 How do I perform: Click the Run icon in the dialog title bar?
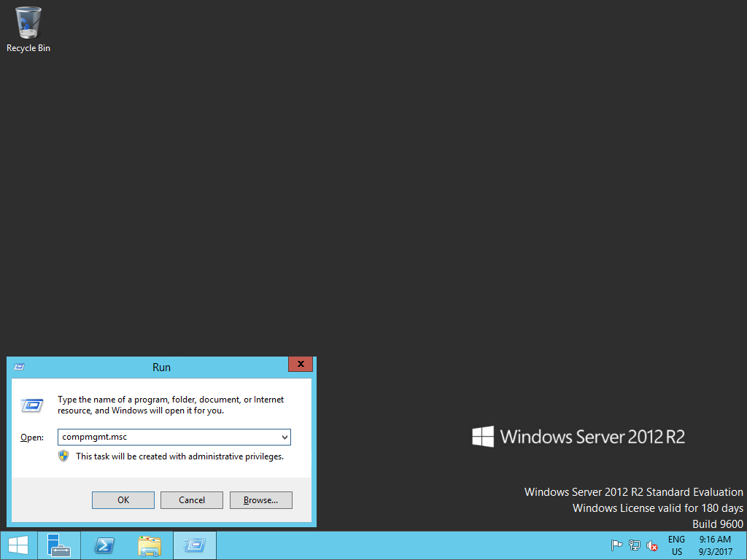click(20, 367)
